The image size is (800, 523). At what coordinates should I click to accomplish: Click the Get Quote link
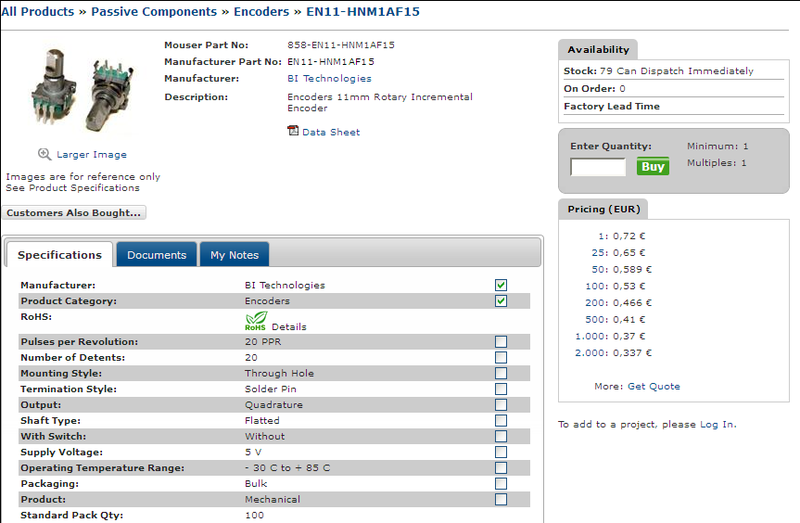[654, 386]
